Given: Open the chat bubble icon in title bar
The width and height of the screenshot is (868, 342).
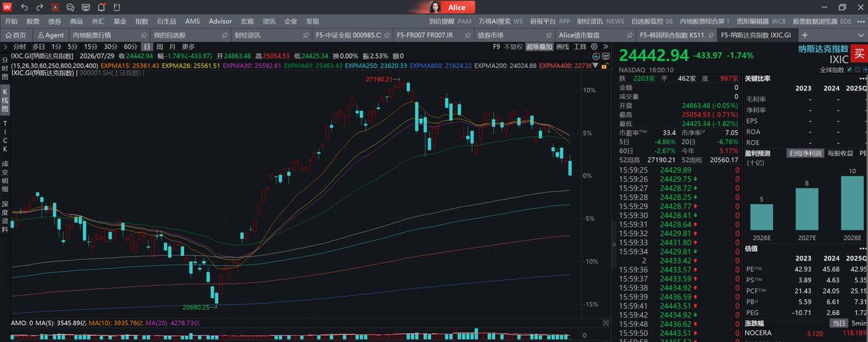Looking at the screenshot, I should [70, 7].
